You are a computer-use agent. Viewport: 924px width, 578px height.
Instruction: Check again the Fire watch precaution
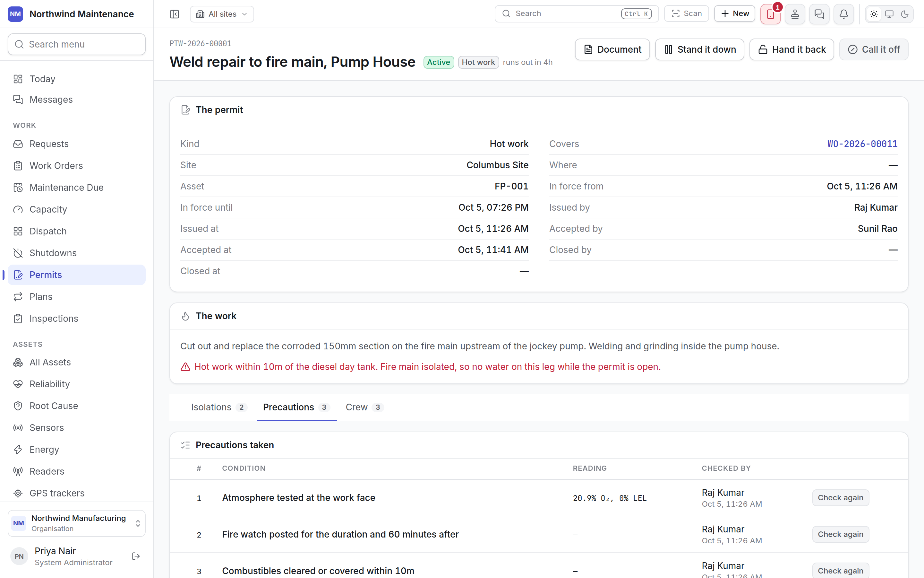(840, 534)
